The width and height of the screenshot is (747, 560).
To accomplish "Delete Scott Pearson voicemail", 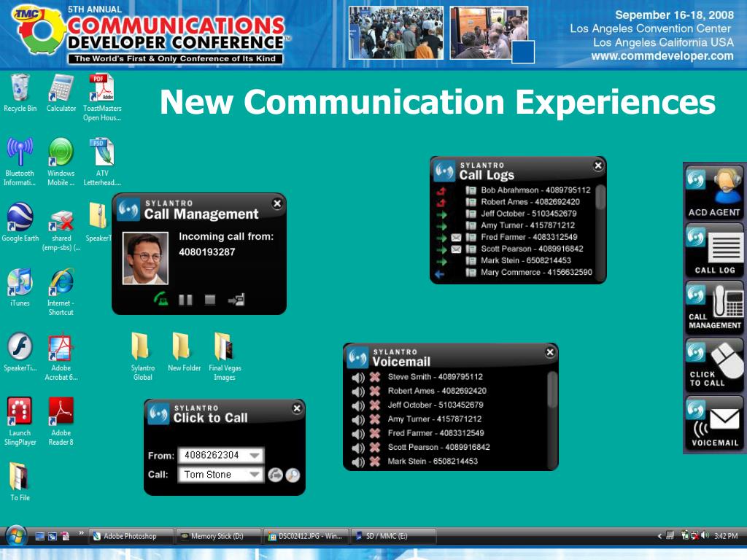I will (375, 447).
